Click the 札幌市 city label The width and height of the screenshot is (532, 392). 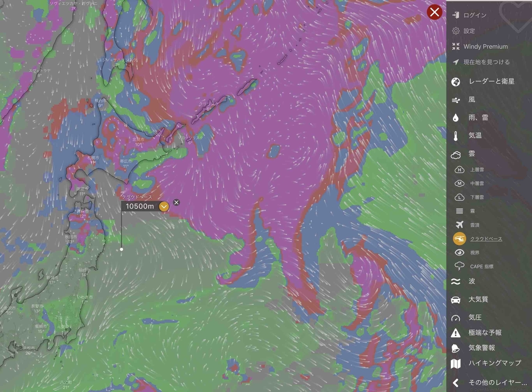pyautogui.click(x=93, y=158)
